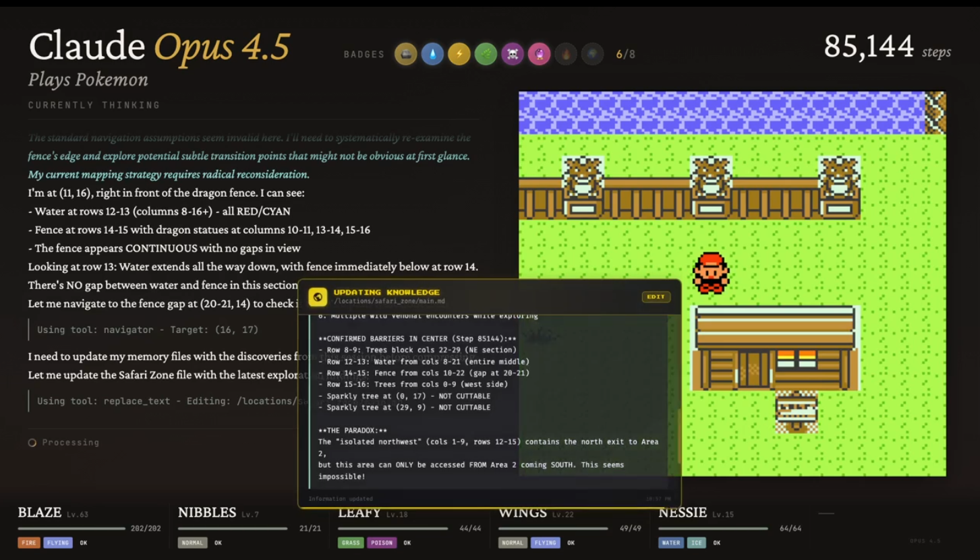Click the UPDATING KNOWLEDGE popup title

pos(386,292)
